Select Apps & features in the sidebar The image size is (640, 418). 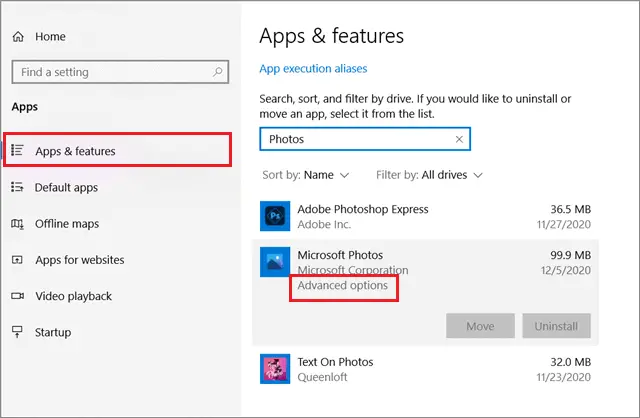(118, 150)
